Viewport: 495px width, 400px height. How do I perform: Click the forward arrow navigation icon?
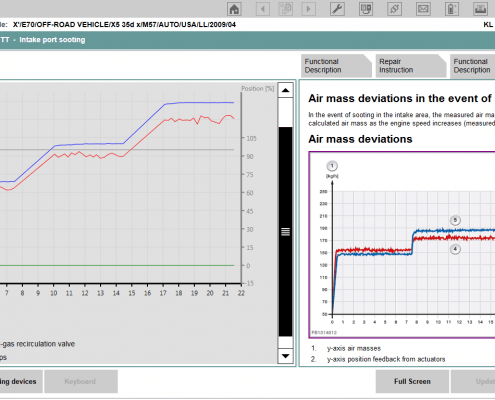pyautogui.click(x=308, y=9)
